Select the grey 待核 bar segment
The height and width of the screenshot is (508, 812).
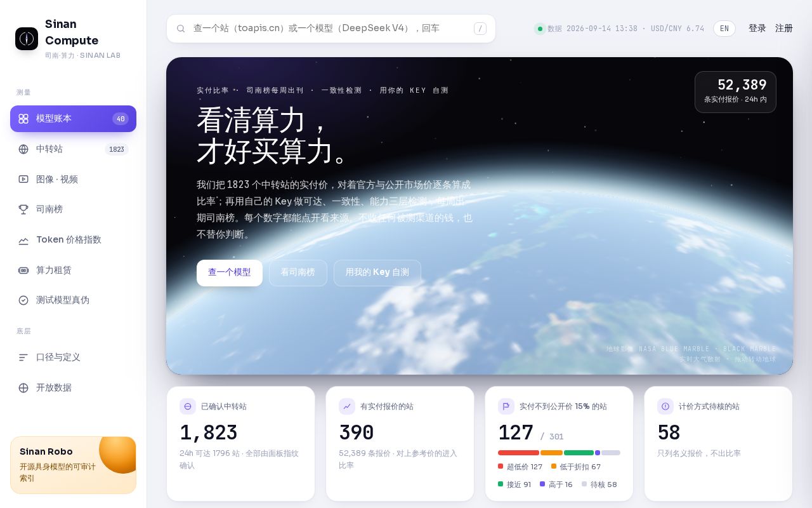click(x=611, y=453)
